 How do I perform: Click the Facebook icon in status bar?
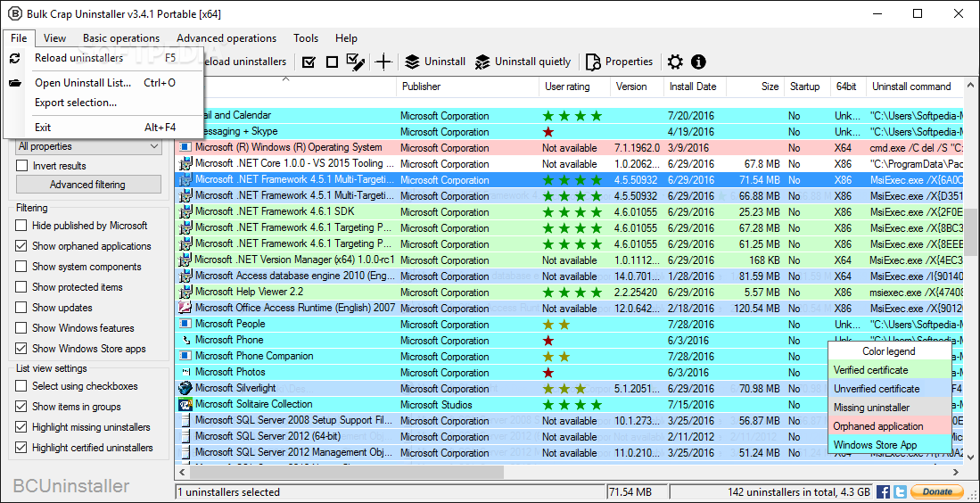883,491
